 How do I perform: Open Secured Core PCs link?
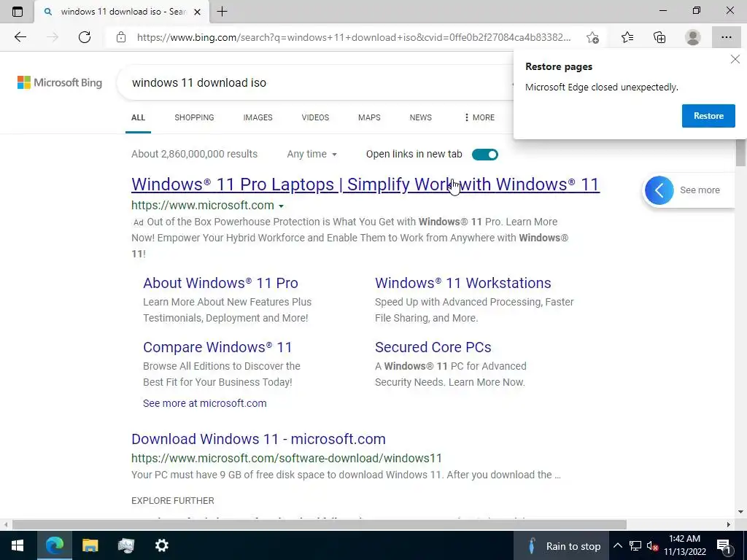[433, 347]
